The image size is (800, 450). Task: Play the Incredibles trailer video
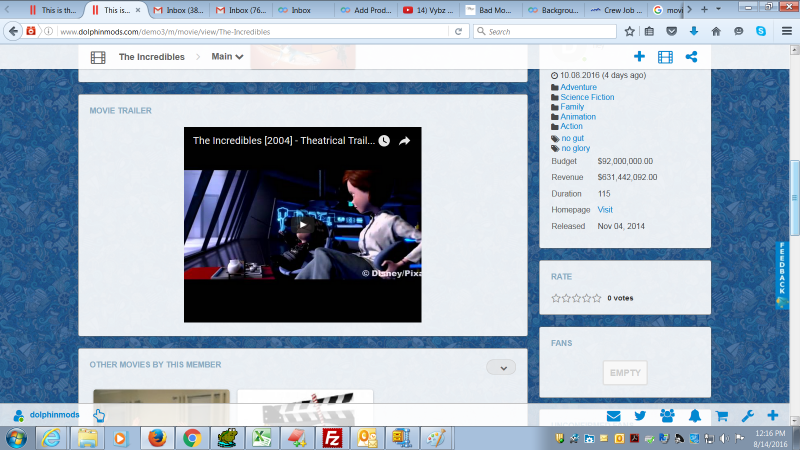click(303, 224)
